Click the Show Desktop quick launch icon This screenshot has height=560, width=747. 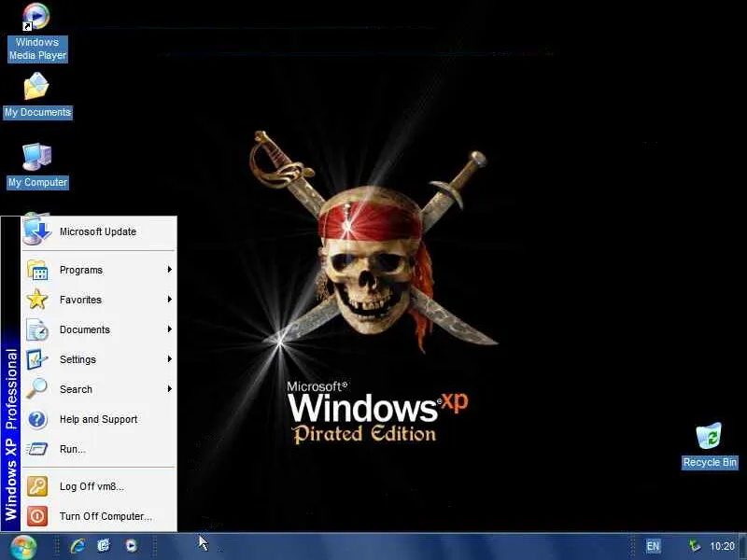click(x=104, y=546)
